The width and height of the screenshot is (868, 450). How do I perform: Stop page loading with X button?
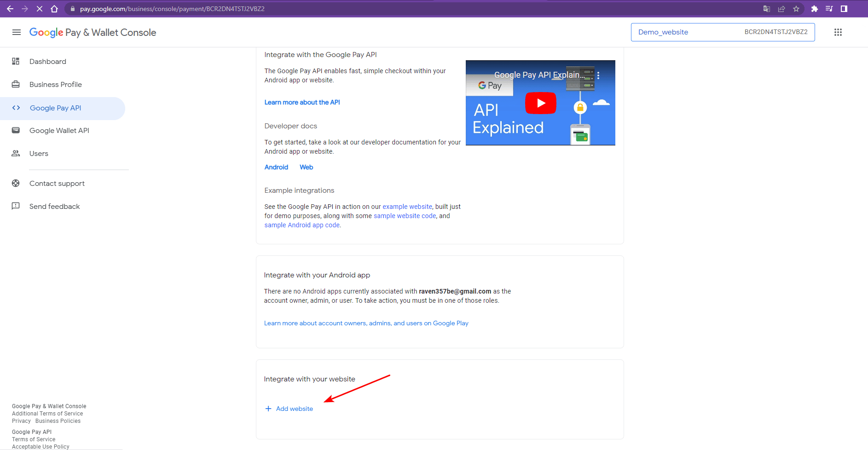point(40,9)
